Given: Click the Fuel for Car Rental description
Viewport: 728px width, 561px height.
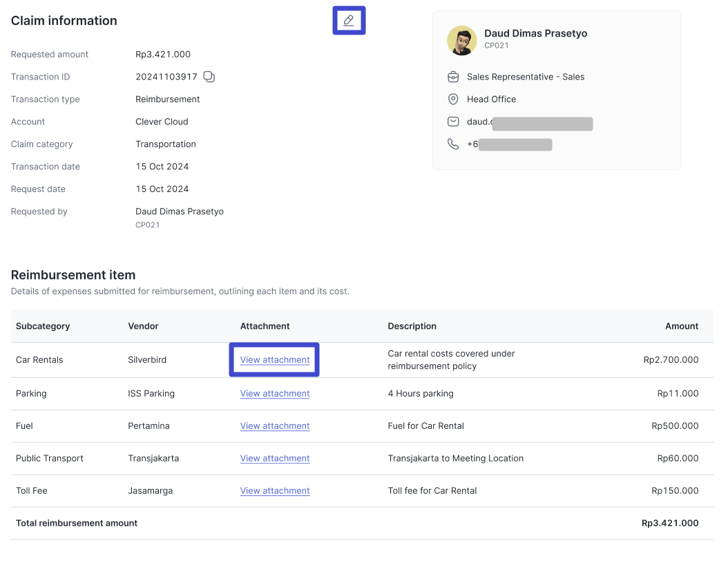Looking at the screenshot, I should pos(425,426).
